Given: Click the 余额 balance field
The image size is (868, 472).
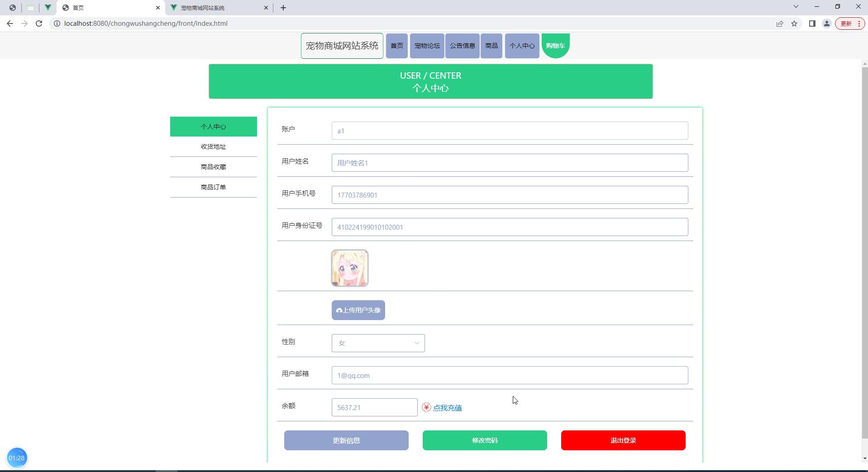Looking at the screenshot, I should point(375,407).
